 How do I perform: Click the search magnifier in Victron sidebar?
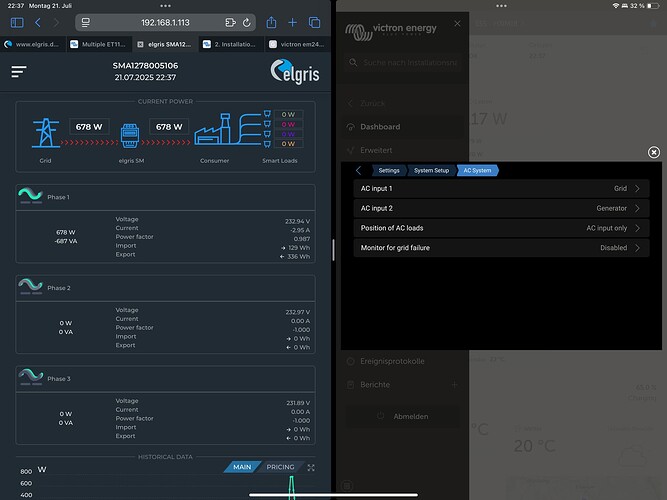(x=353, y=63)
